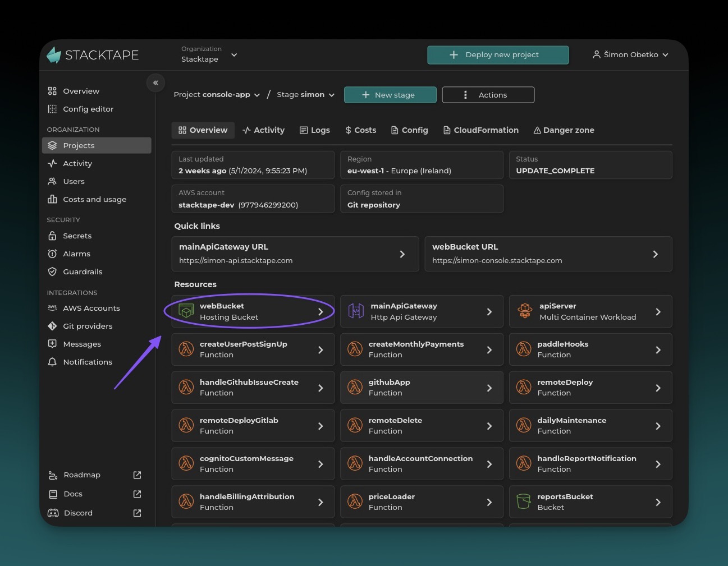
Task: Click the user avatar icon by Šimon Obetko
Action: click(597, 54)
